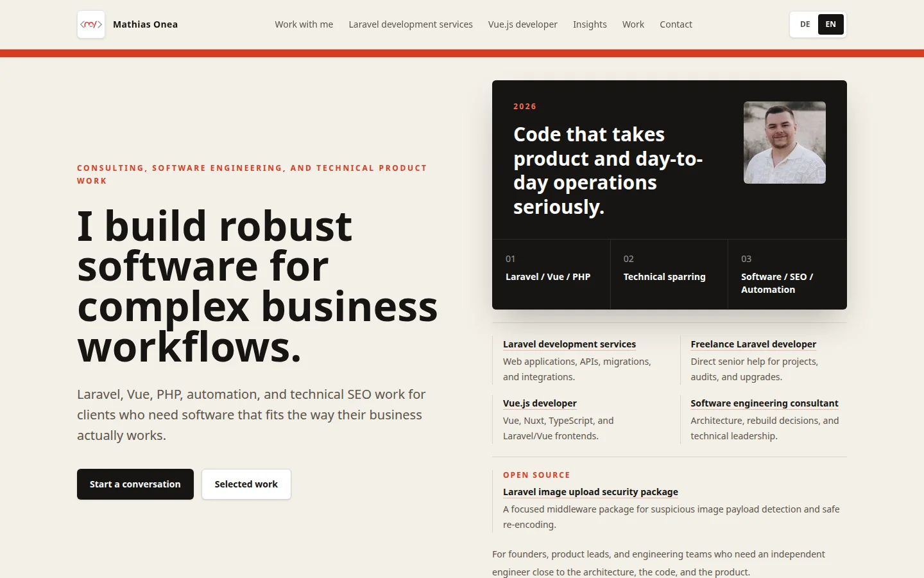Open Software engineering consultant link
Viewport: 924px width, 578px height.
764,403
